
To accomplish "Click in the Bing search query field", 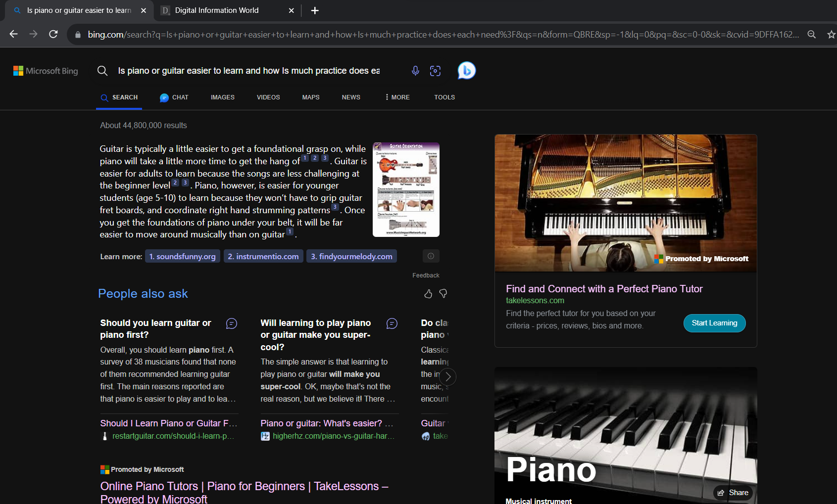I will pos(249,71).
